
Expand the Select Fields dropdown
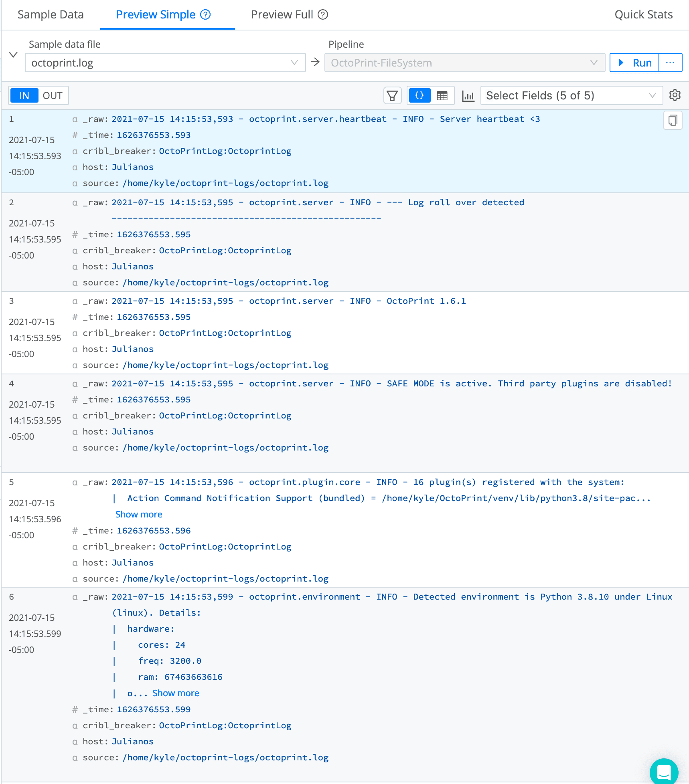click(x=571, y=96)
